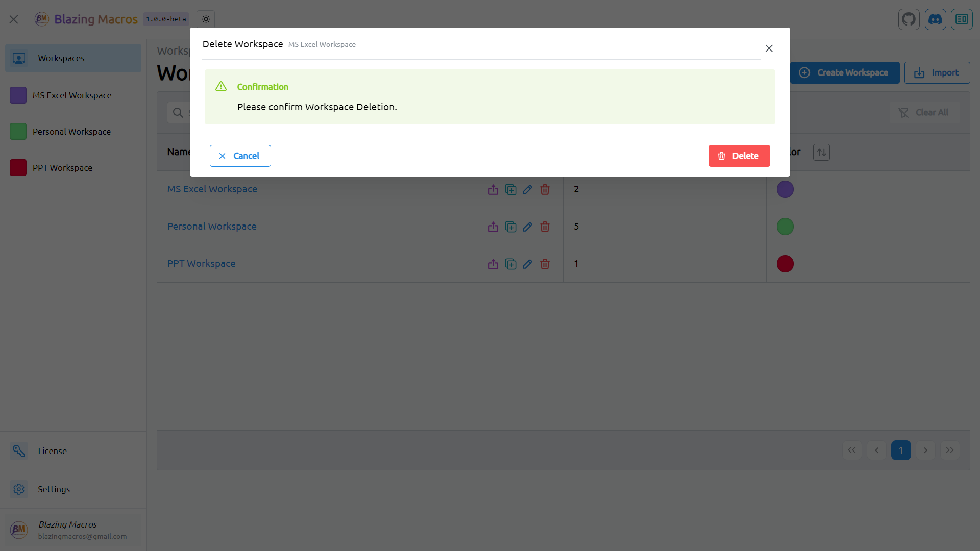The width and height of the screenshot is (980, 551).
Task: Export the PPT Workspace
Action: [493, 264]
